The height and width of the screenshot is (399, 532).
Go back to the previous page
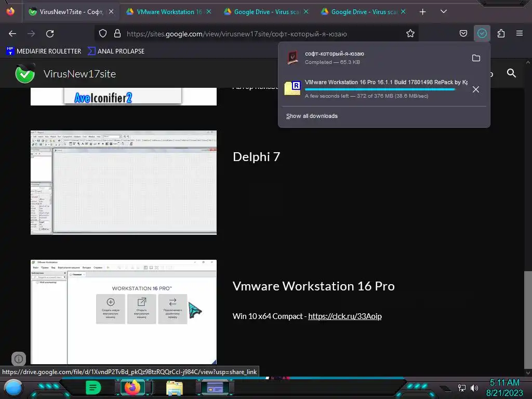[x=12, y=34]
